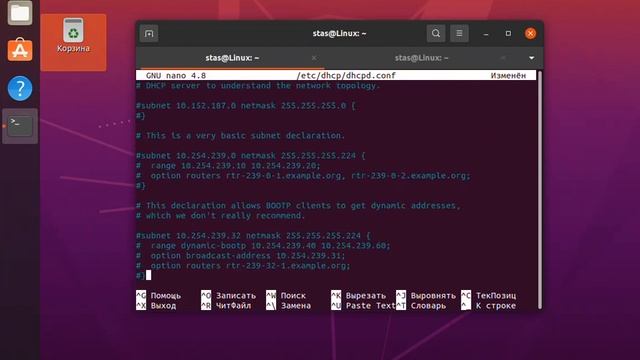
Task: Click the line '# range 10.254.239.10 10.254.239.20;'
Action: (x=228, y=166)
